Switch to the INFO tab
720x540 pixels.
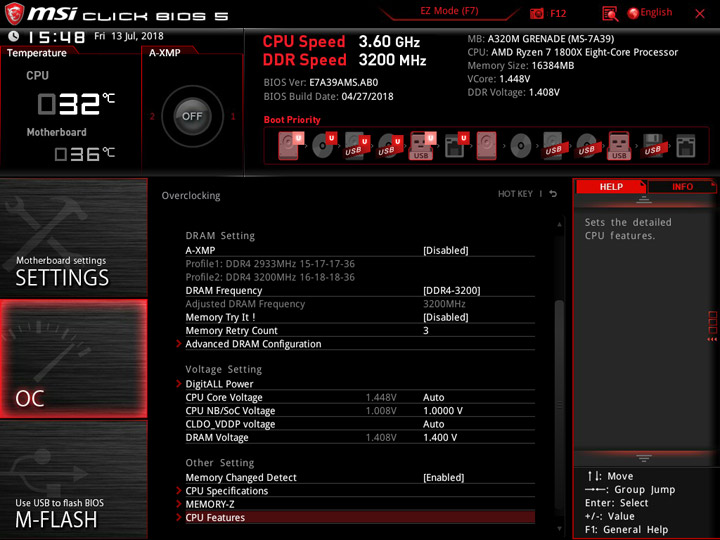[682, 186]
